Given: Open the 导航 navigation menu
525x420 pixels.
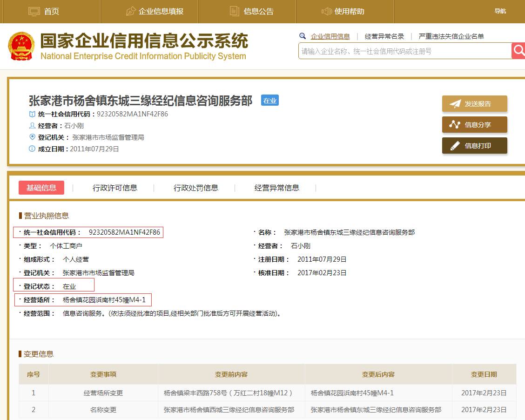Looking at the screenshot, I should (x=500, y=11).
